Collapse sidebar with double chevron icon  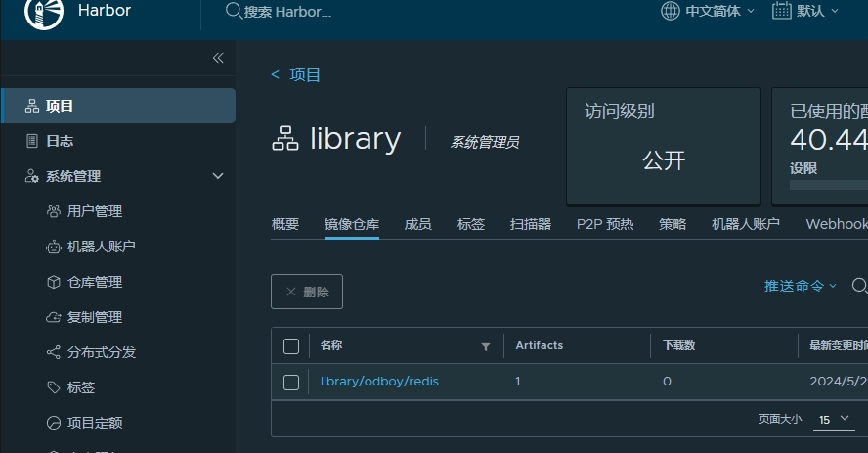tap(218, 58)
